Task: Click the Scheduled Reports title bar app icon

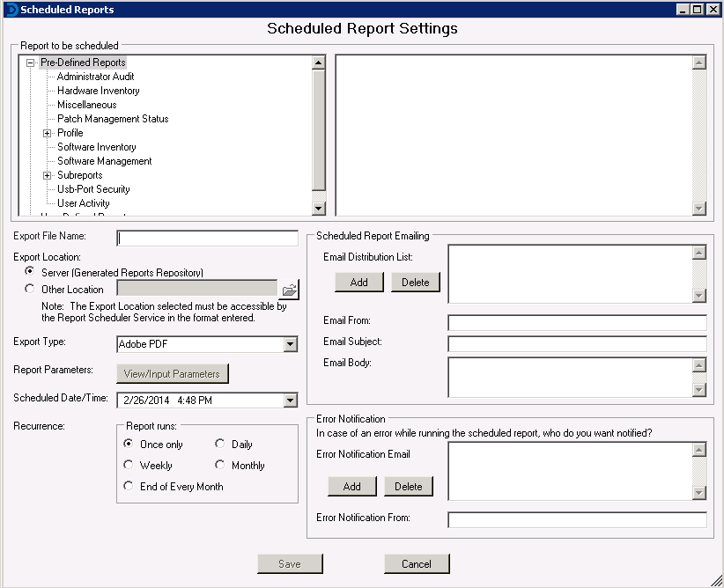Action: point(10,9)
